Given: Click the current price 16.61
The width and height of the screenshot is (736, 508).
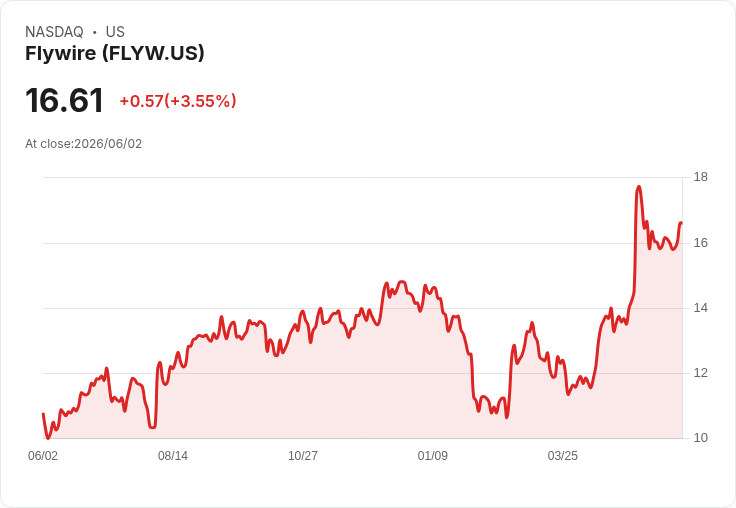Looking at the screenshot, I should click(x=64, y=100).
